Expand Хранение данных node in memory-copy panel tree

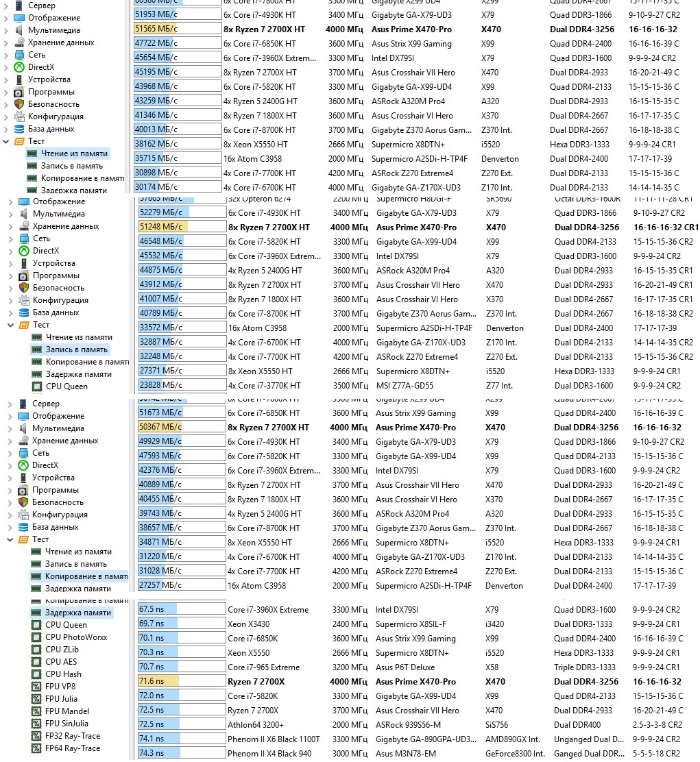[10, 441]
